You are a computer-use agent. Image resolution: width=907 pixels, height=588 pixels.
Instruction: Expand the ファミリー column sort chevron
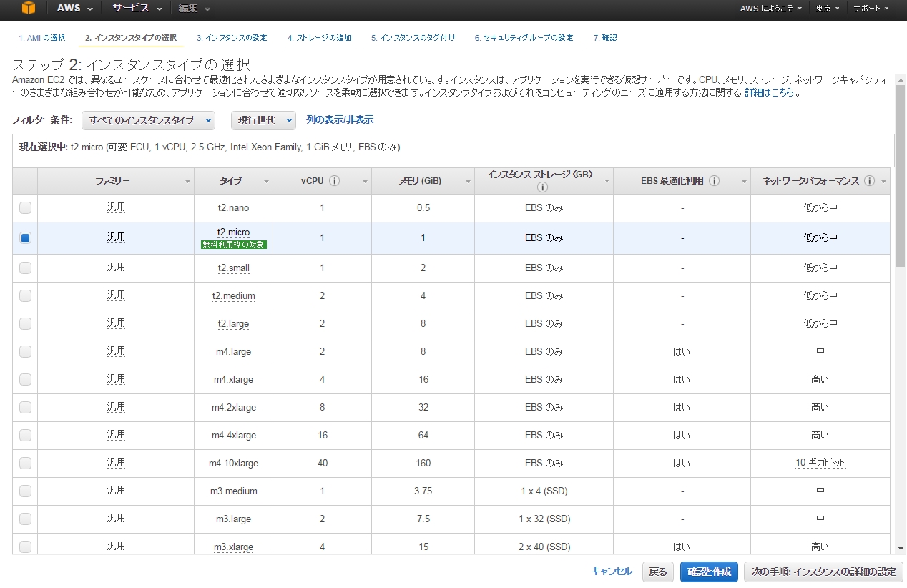[187, 180]
